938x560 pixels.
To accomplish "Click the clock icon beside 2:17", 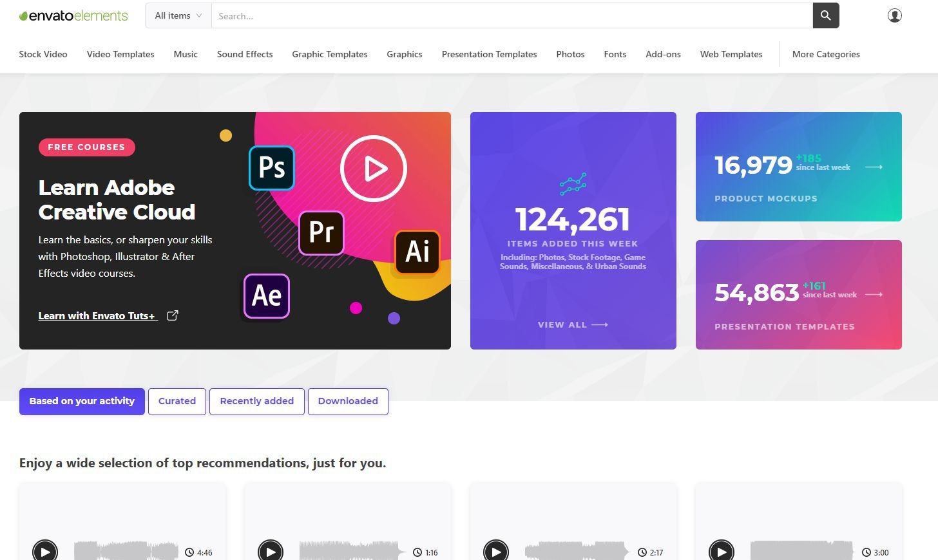I will [x=642, y=552].
